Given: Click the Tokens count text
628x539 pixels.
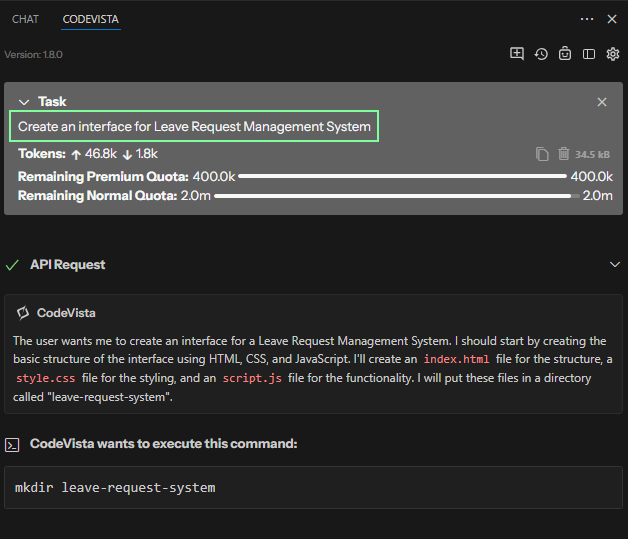Looking at the screenshot, I should (x=88, y=154).
